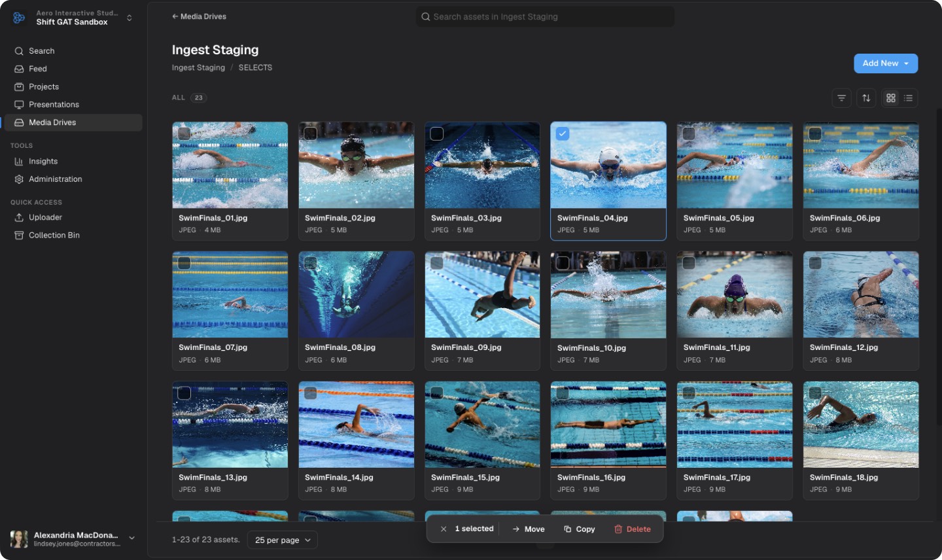Move the selected asset

(x=529, y=529)
